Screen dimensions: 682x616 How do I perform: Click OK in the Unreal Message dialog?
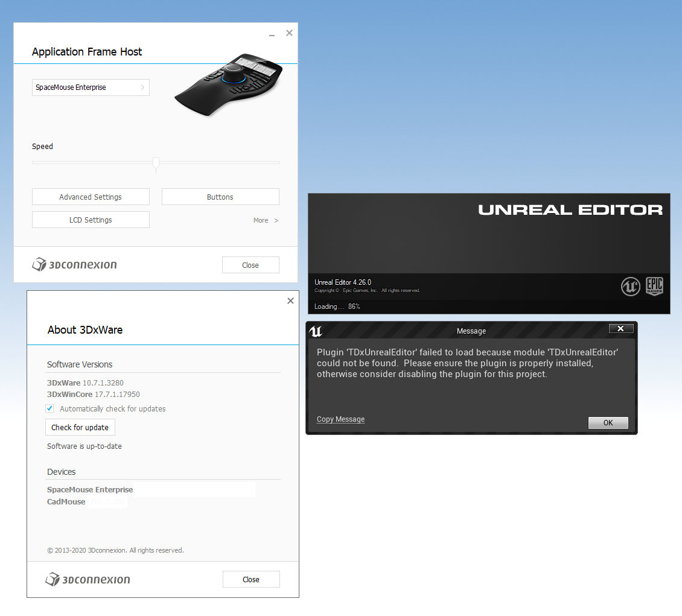[x=608, y=422]
